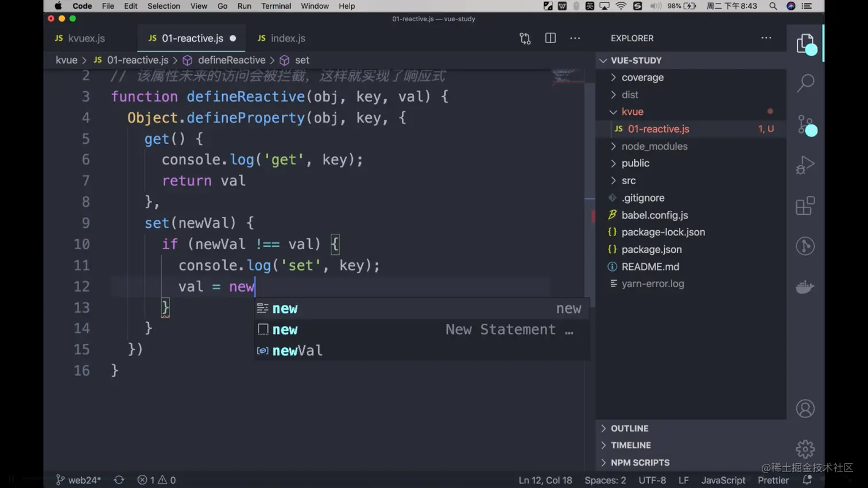The height and width of the screenshot is (488, 868).
Task: Click Prettier in the status bar
Action: [773, 480]
